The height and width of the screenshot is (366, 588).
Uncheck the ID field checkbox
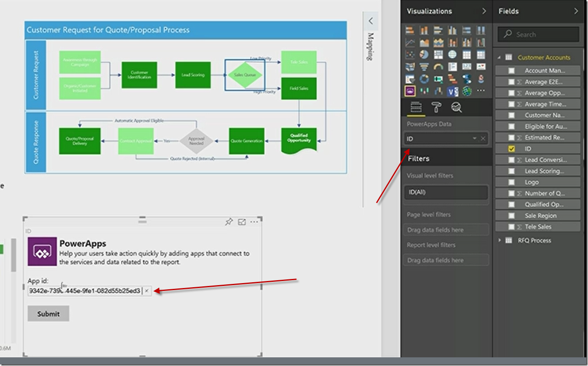[x=511, y=149]
